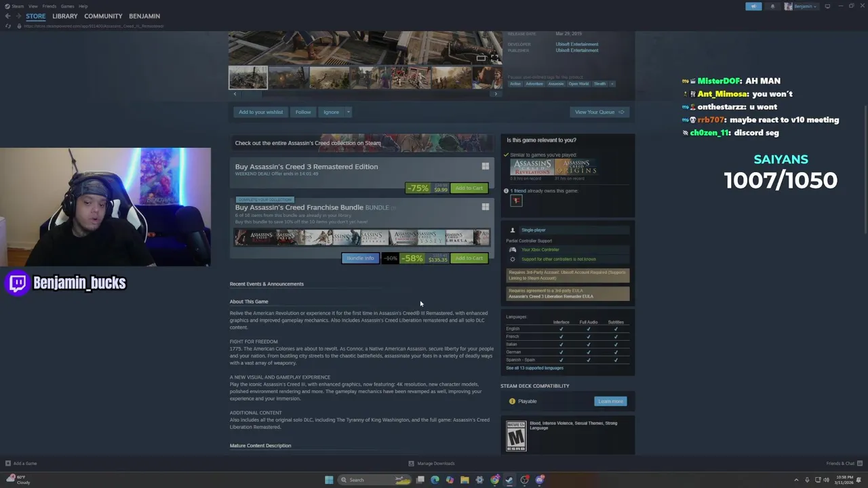Click the theater mode icon on screenshot viewer
The width and height of the screenshot is (868, 488).
[x=481, y=58]
